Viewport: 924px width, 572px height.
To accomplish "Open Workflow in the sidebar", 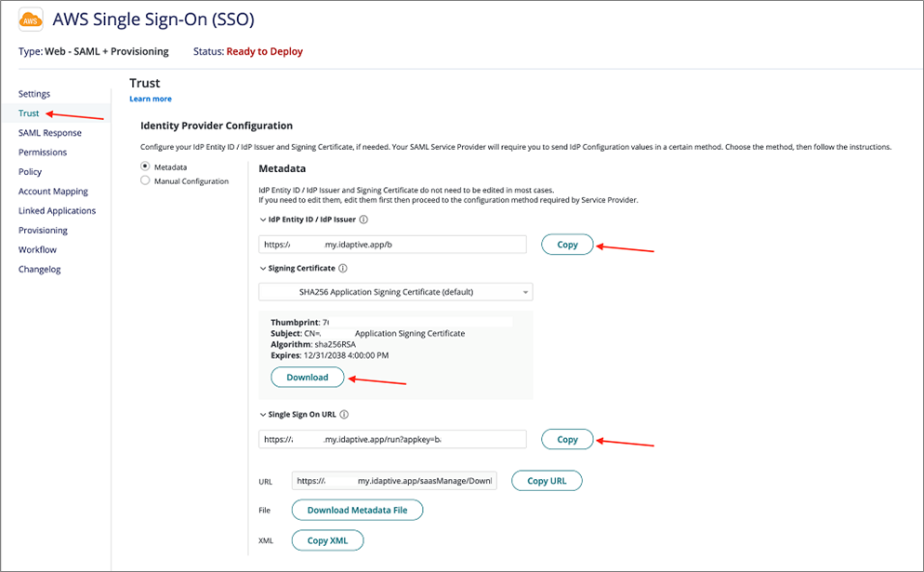I will (37, 249).
